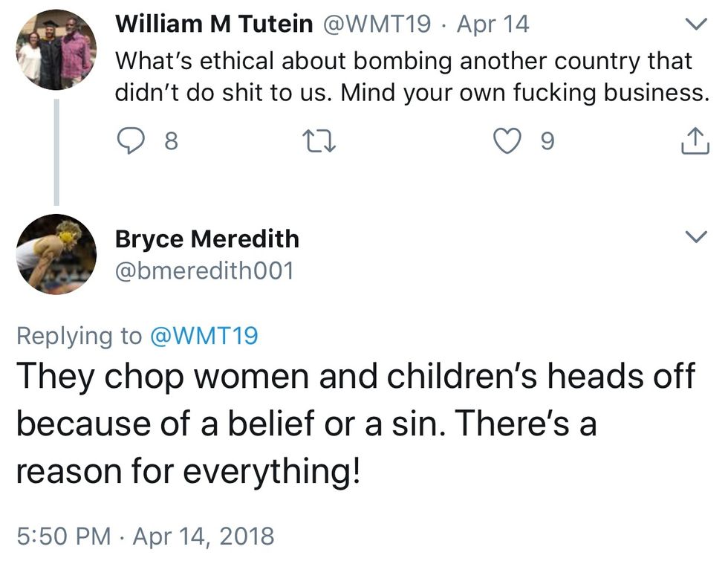Click the thread line connecting the avatars
The width and height of the screenshot is (728, 561).
click(x=56, y=152)
